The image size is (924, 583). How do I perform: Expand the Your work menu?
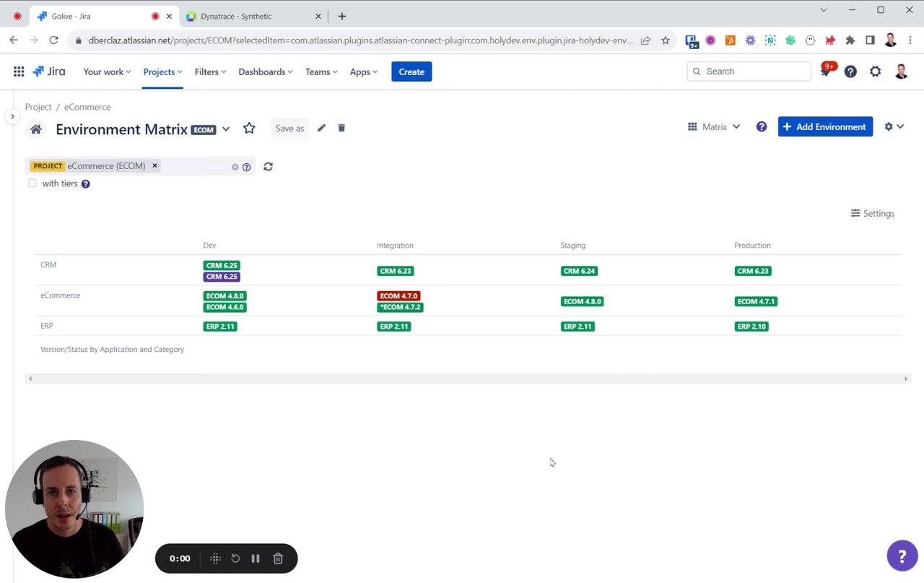pos(107,72)
